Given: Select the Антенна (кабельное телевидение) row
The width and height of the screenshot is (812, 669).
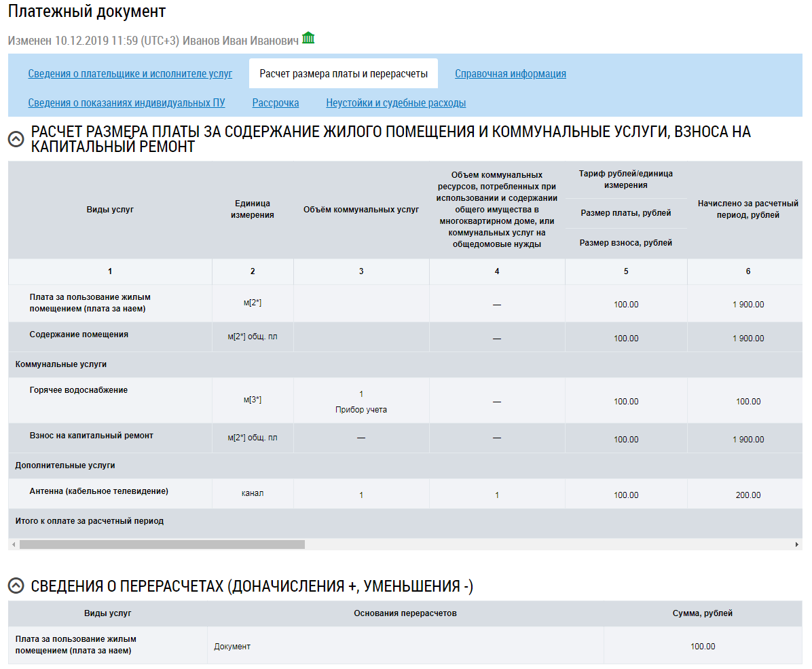Looking at the screenshot, I should [x=99, y=491].
